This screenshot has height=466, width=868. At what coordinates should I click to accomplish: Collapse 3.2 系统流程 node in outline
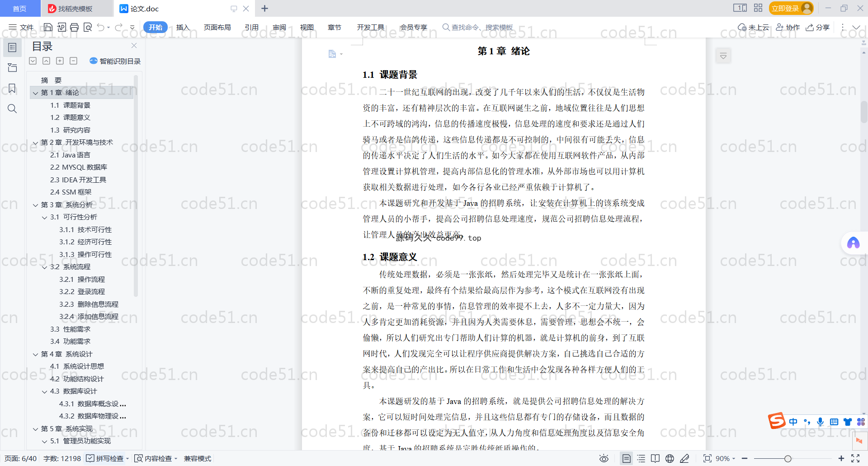pyautogui.click(x=44, y=267)
